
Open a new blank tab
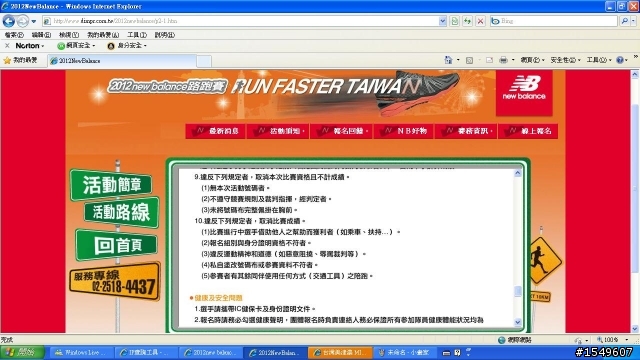204,61
